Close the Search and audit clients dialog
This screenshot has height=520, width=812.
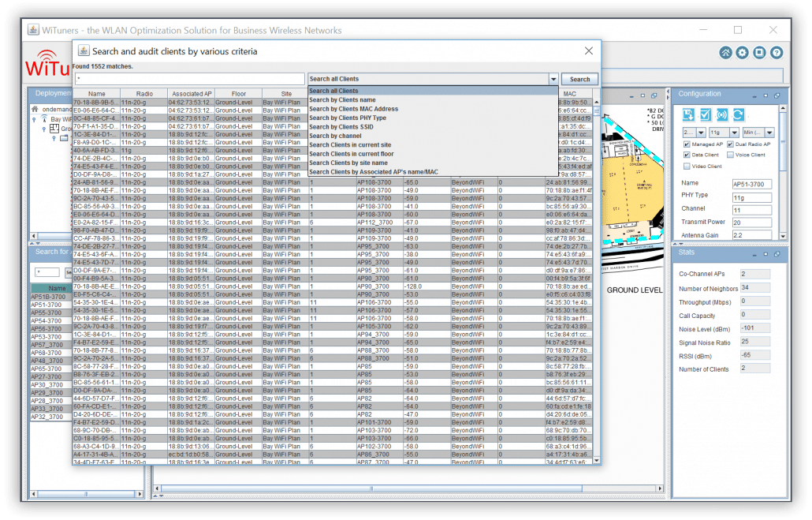coord(589,51)
